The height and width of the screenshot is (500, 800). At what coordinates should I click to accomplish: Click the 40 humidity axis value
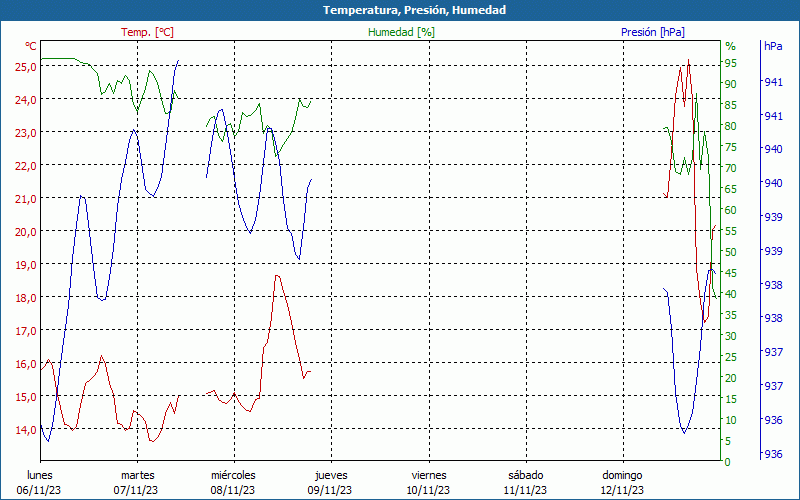click(x=731, y=294)
